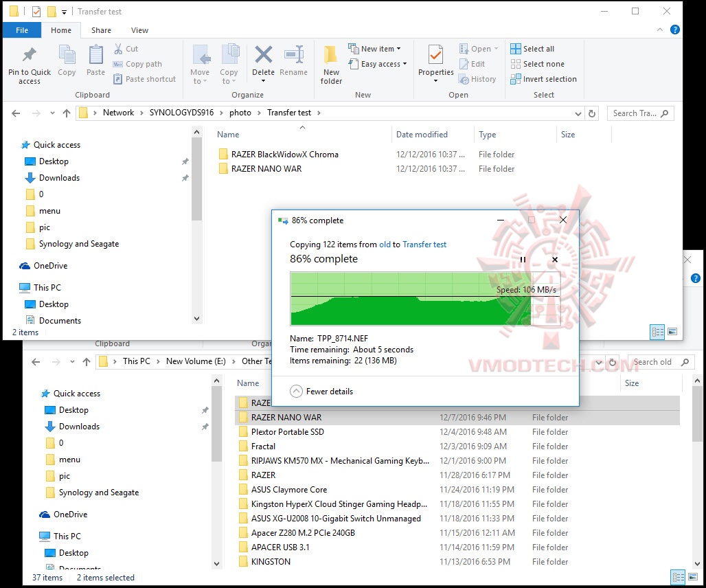Open Explorer help question mark icon
The image size is (706, 588).
click(x=675, y=30)
